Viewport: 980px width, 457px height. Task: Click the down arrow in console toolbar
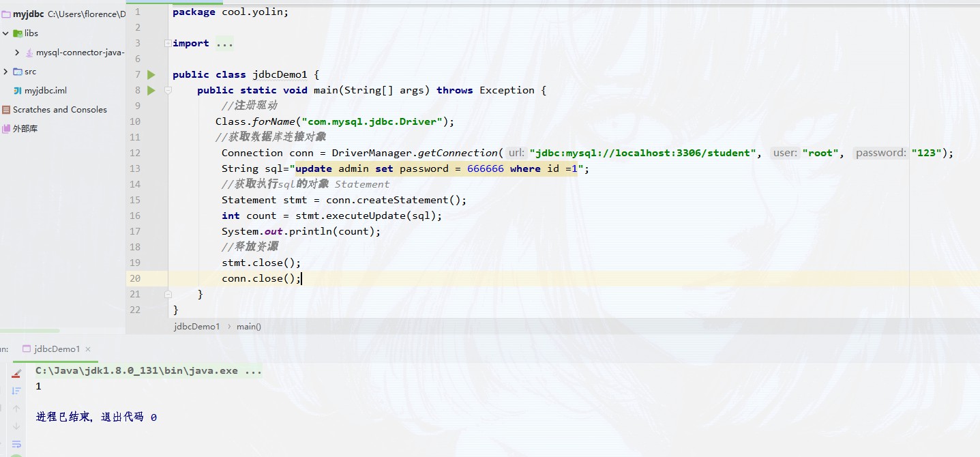coord(16,426)
